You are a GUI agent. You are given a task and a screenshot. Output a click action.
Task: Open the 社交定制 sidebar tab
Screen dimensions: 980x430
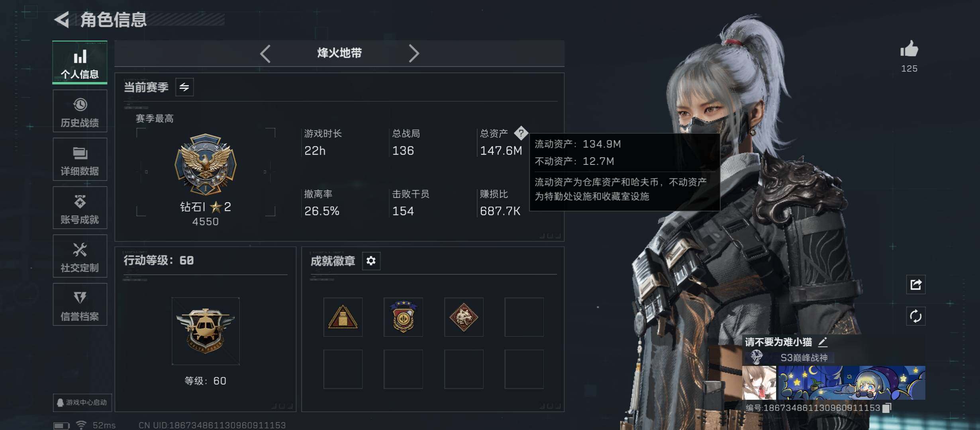[x=80, y=256]
